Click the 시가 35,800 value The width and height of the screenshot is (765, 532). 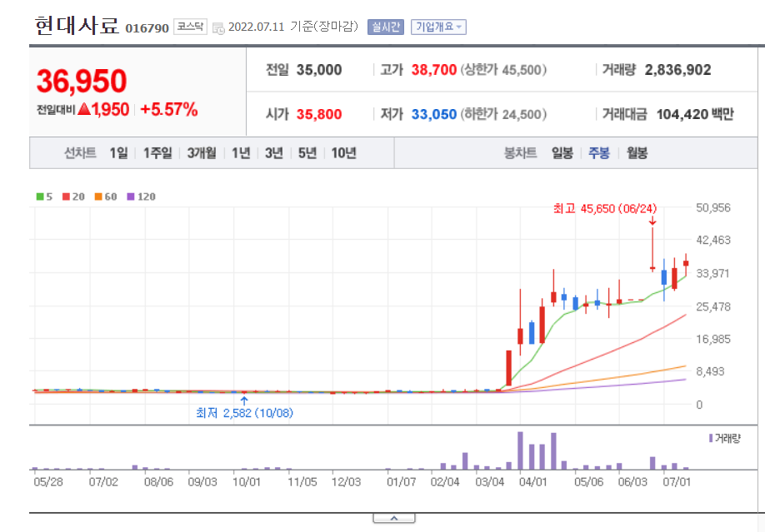(319, 114)
